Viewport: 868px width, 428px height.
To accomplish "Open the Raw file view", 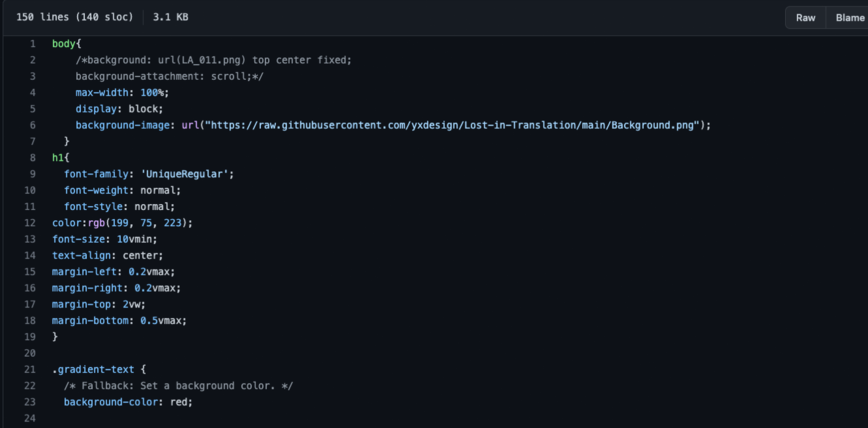I will [805, 18].
